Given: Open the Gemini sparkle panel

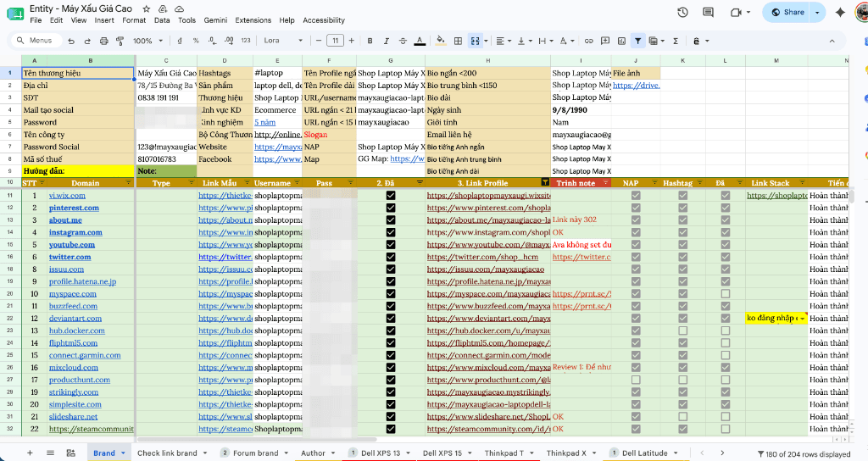Looking at the screenshot, I should pos(840,12).
